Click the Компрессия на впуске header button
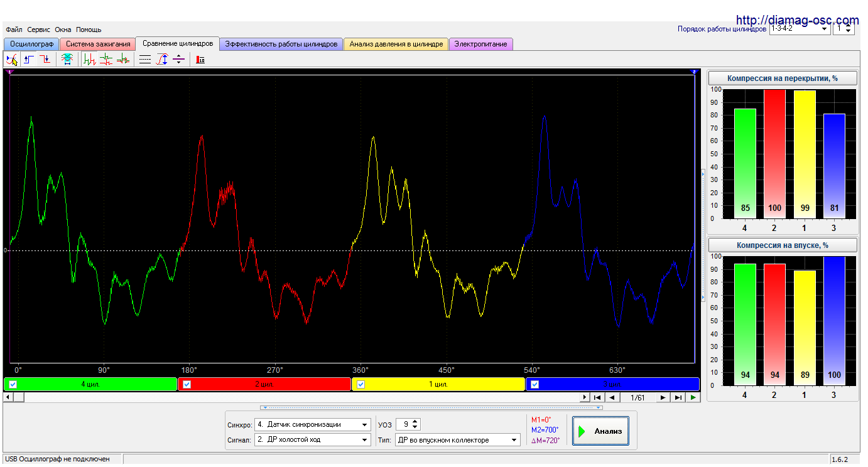Image resolution: width=868 pixels, height=467 pixels. (783, 245)
